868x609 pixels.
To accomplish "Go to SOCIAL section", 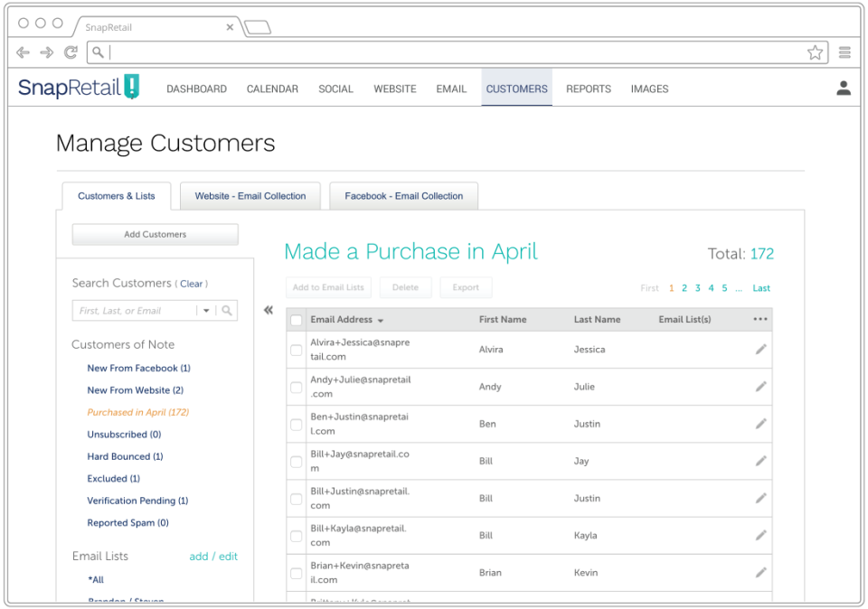I will click(x=335, y=89).
